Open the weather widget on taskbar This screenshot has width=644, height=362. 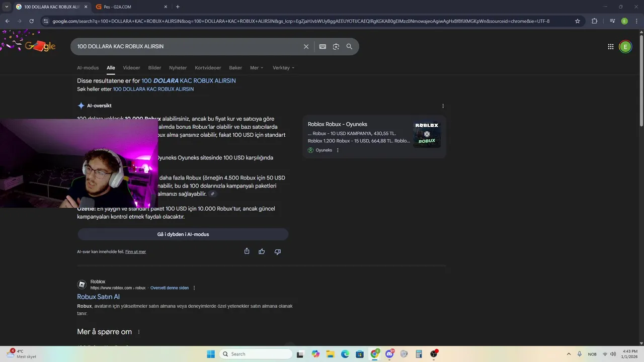click(20, 354)
